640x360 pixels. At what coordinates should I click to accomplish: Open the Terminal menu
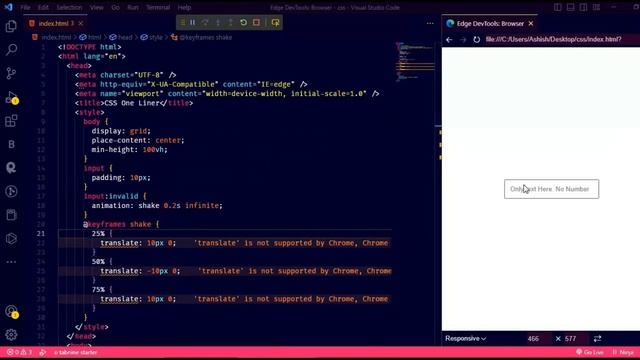coord(158,7)
